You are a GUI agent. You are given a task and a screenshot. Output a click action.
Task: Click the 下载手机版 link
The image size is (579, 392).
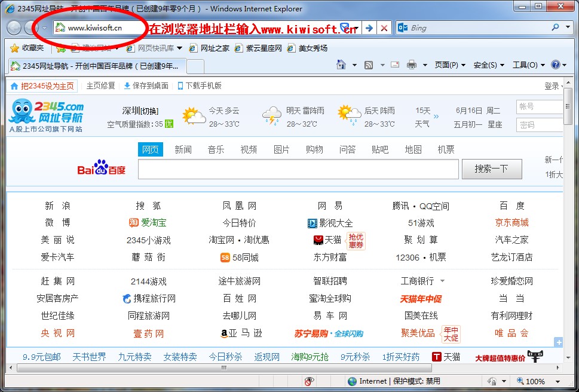200,86
